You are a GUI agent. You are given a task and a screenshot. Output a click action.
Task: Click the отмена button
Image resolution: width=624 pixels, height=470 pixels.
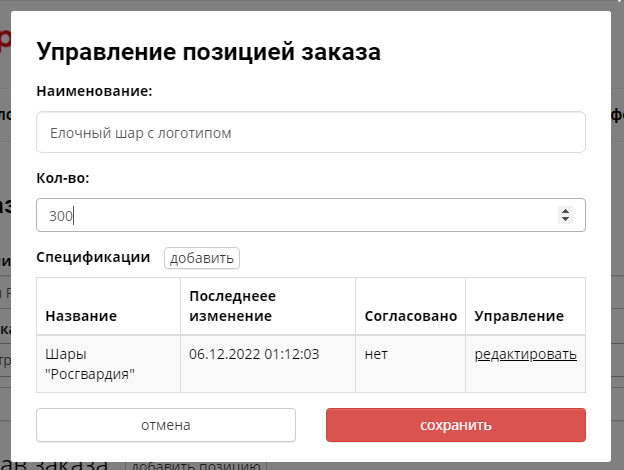[166, 425]
